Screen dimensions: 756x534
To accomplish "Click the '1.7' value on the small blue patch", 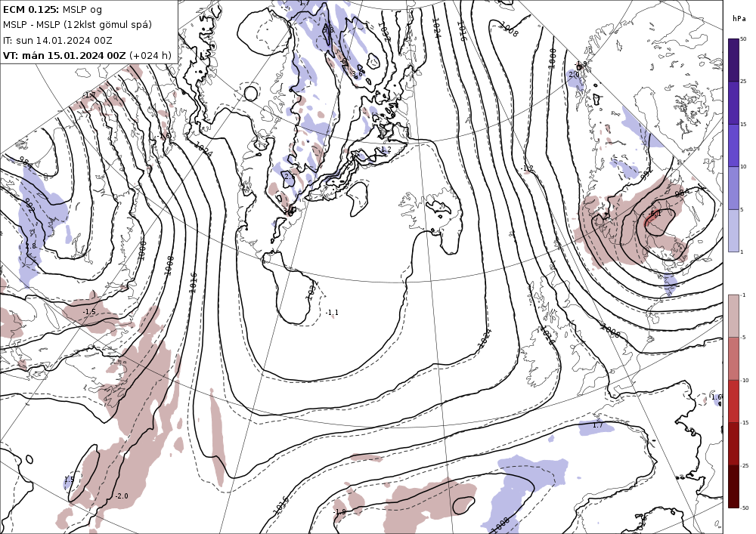I will click(597, 425).
